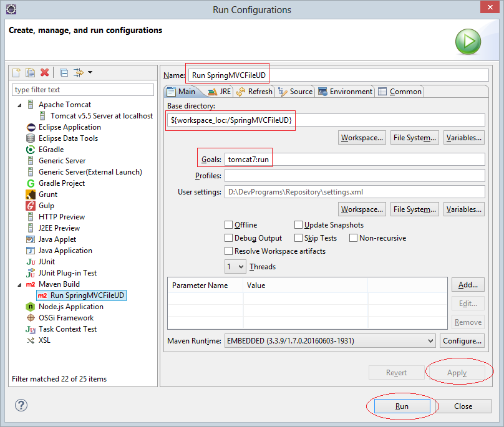Click the Apache Tomcat server icon
This screenshot has width=504, height=427.
(31, 105)
